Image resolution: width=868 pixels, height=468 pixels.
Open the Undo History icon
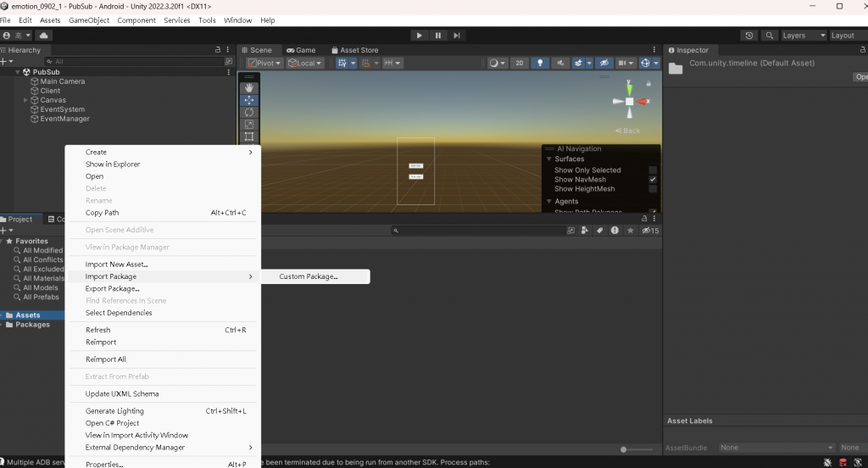pos(749,36)
